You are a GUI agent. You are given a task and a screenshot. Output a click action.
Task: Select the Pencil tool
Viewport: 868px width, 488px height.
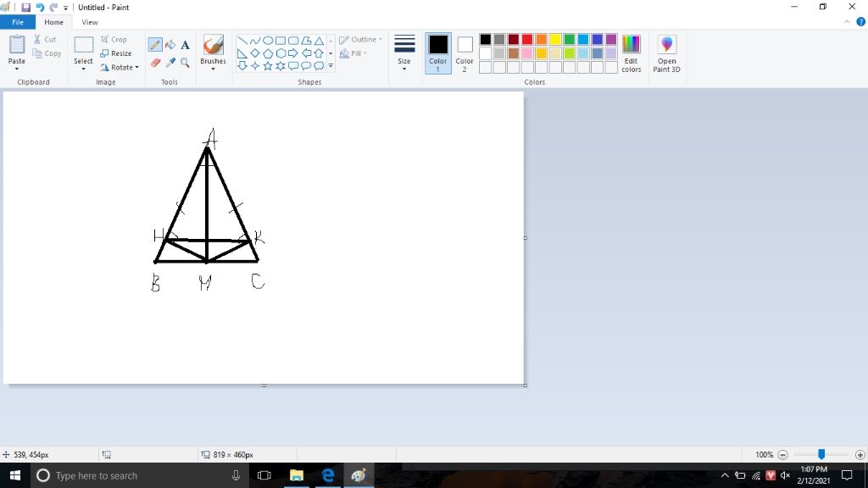pos(155,45)
